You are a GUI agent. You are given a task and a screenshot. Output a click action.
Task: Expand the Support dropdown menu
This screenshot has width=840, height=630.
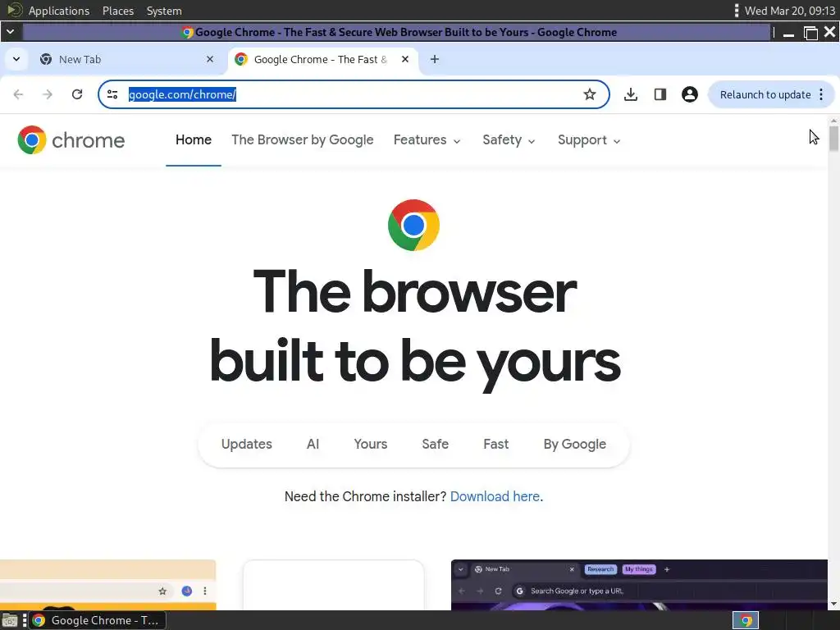click(589, 139)
